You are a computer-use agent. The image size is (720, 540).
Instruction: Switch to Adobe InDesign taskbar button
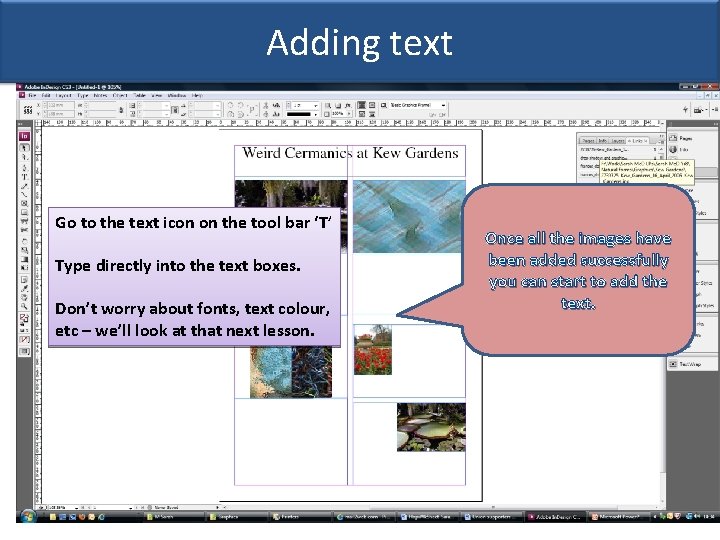556,517
